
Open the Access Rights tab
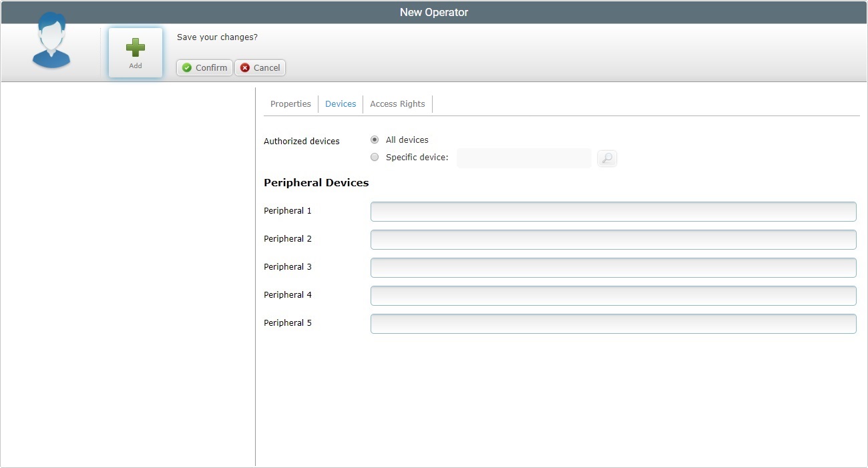point(397,104)
